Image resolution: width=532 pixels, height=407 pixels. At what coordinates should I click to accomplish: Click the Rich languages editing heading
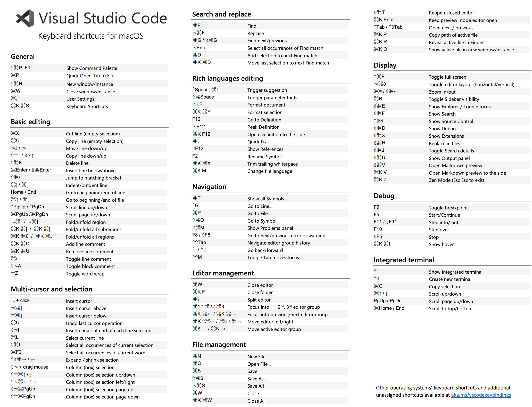pos(227,78)
